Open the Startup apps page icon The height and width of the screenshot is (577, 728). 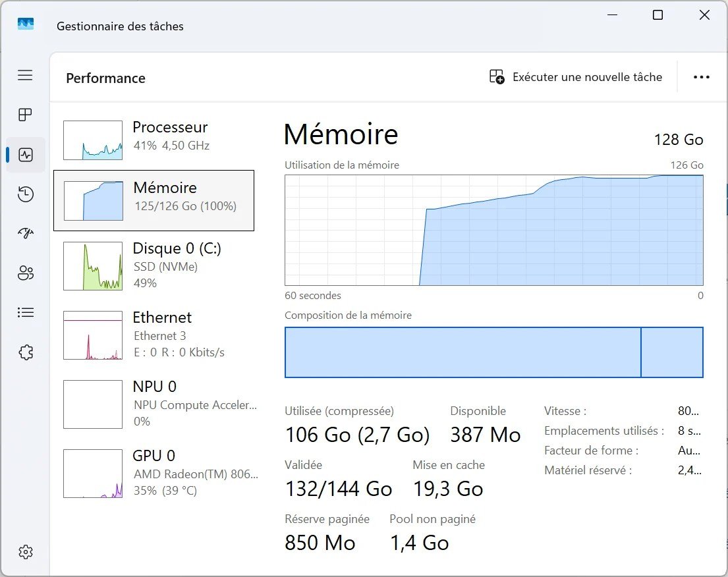coord(26,233)
